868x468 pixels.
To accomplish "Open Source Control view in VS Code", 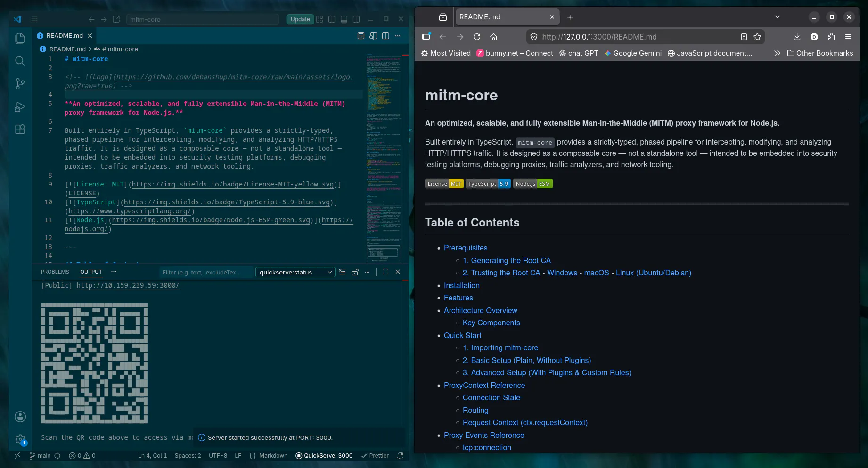I will click(x=20, y=84).
